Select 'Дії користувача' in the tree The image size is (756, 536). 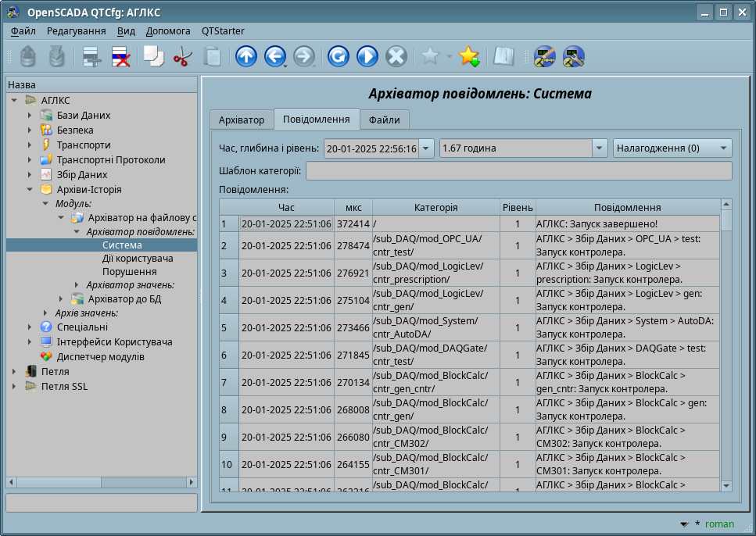(x=138, y=258)
